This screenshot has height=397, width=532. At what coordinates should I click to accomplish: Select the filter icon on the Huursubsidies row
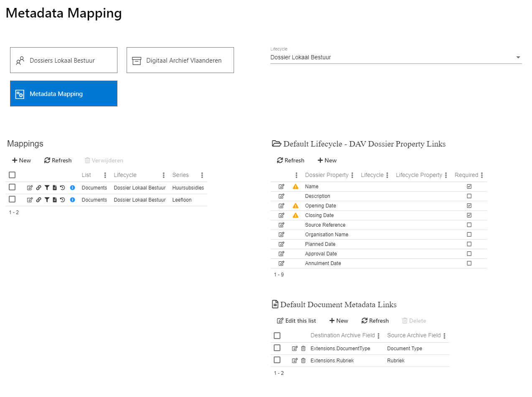[x=47, y=187]
